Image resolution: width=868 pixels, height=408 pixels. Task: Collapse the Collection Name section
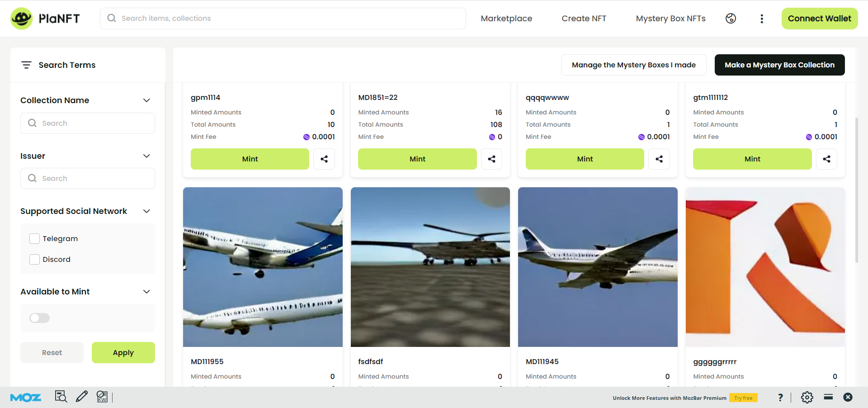tap(146, 100)
